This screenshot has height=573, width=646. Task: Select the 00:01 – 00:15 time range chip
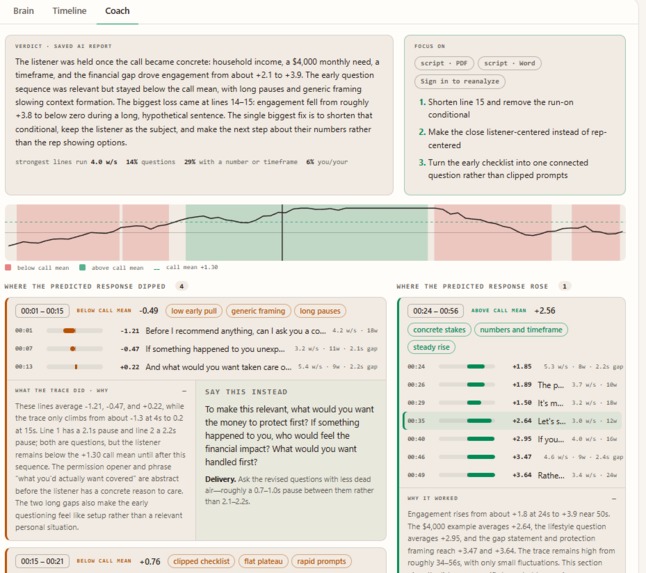coord(42,311)
